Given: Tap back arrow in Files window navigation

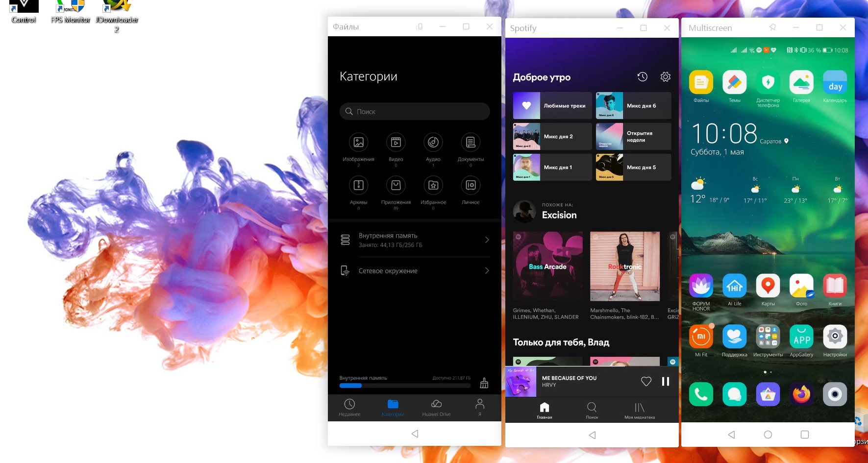Looking at the screenshot, I should 415,434.
